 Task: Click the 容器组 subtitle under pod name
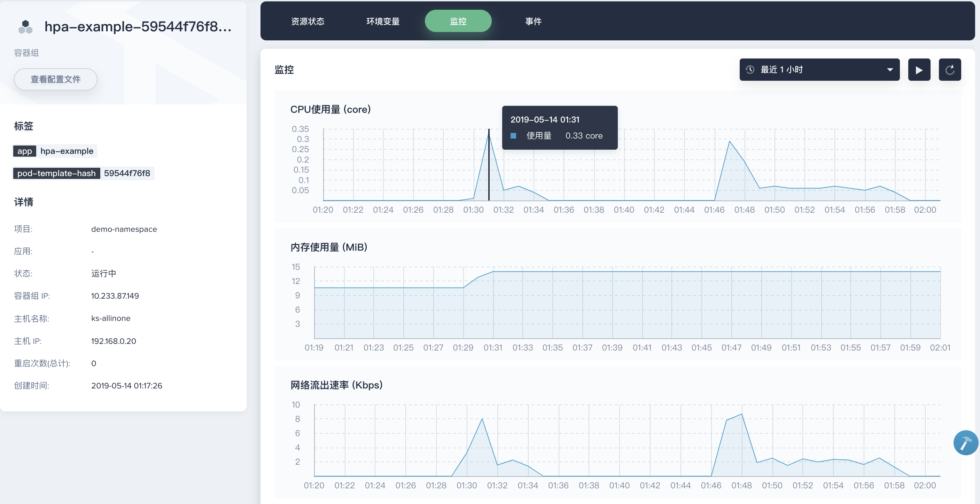[x=26, y=53]
